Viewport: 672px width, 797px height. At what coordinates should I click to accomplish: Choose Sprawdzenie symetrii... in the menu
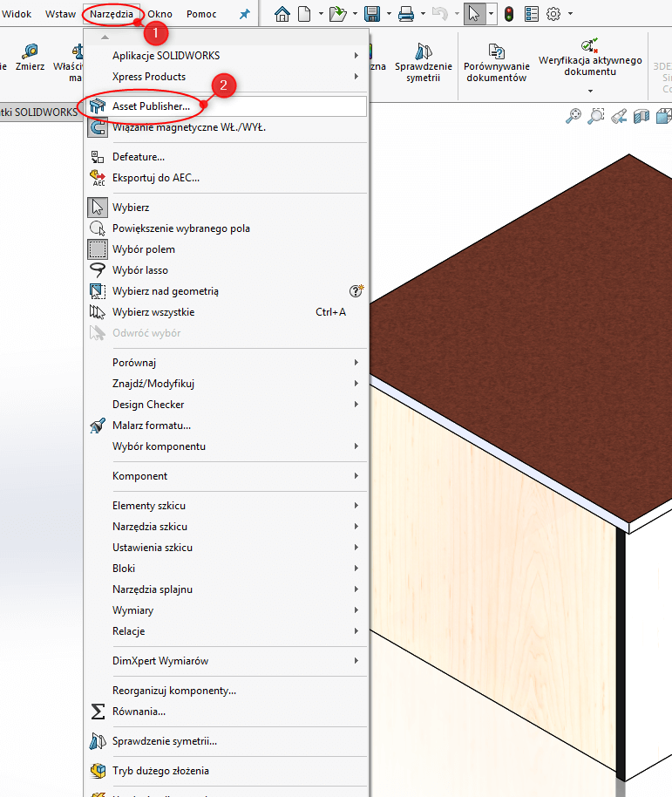pyautogui.click(x=227, y=740)
